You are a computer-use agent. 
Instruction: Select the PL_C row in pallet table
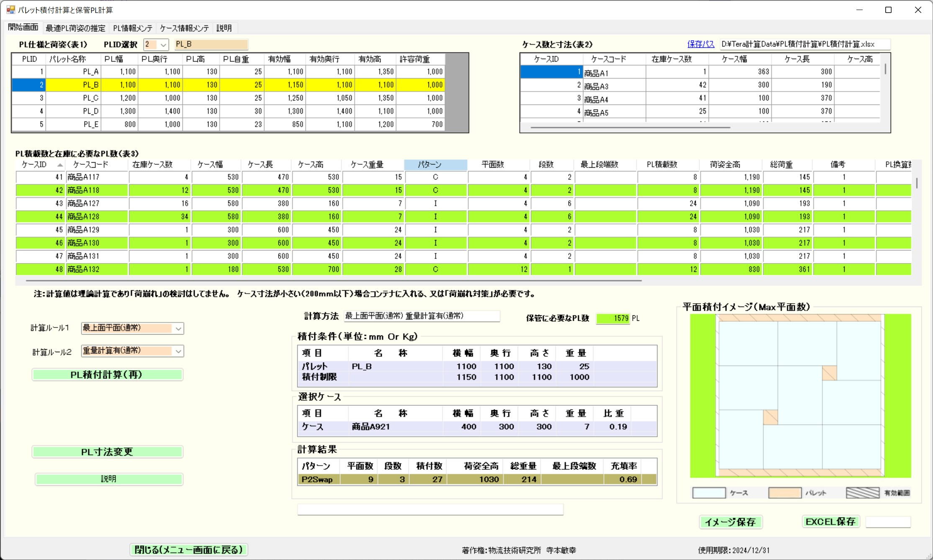point(90,98)
